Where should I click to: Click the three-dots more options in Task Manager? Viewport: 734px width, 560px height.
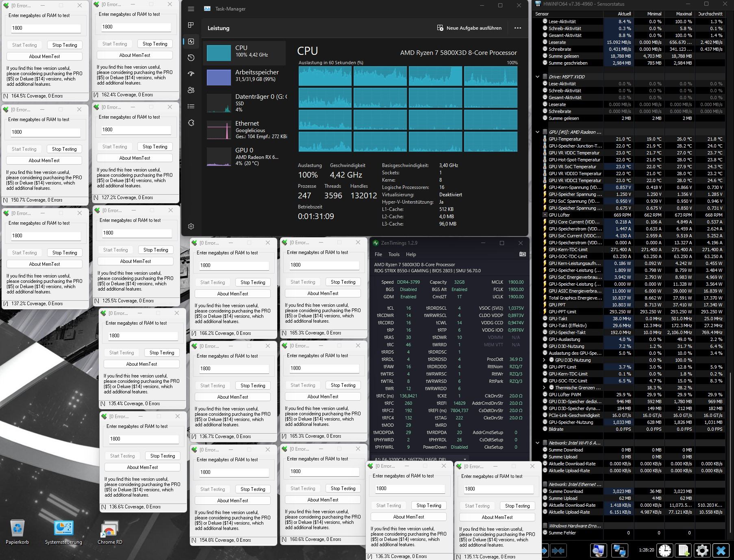[x=517, y=28]
